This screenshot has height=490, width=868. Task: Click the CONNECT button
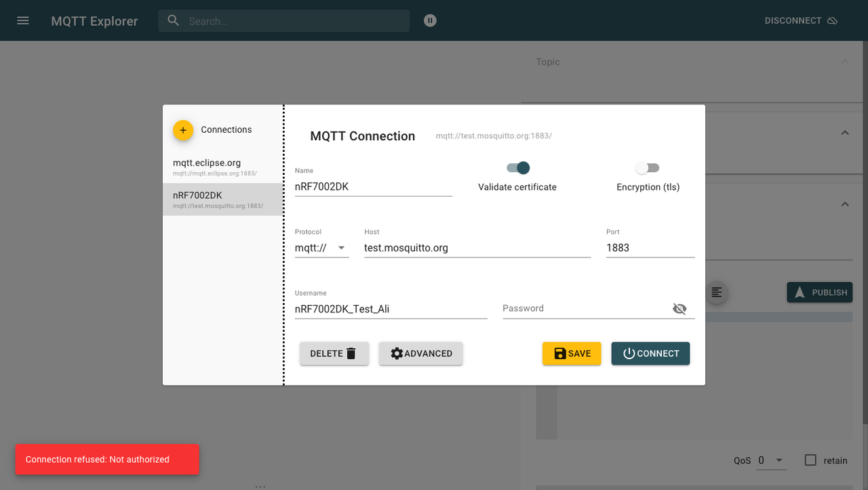point(650,353)
